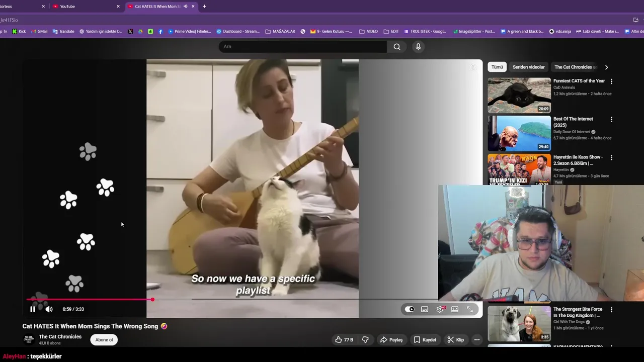
Task: Open The Cat Chronicles channel name link
Action: tap(60, 337)
